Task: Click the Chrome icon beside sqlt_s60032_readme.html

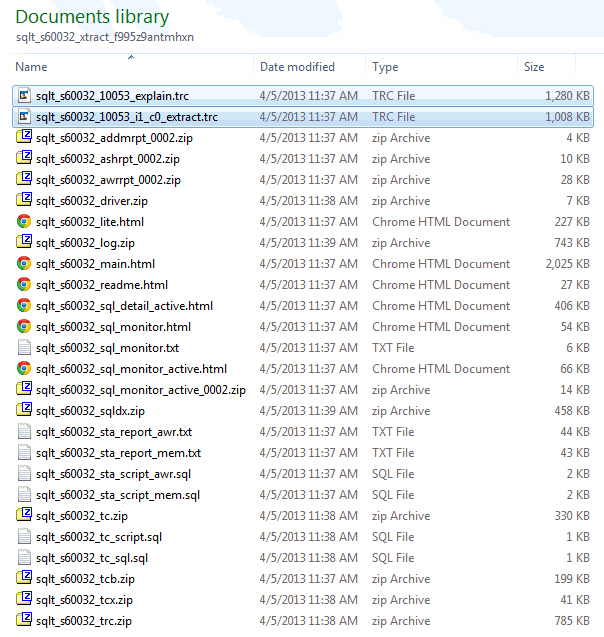Action: pyautogui.click(x=24, y=285)
